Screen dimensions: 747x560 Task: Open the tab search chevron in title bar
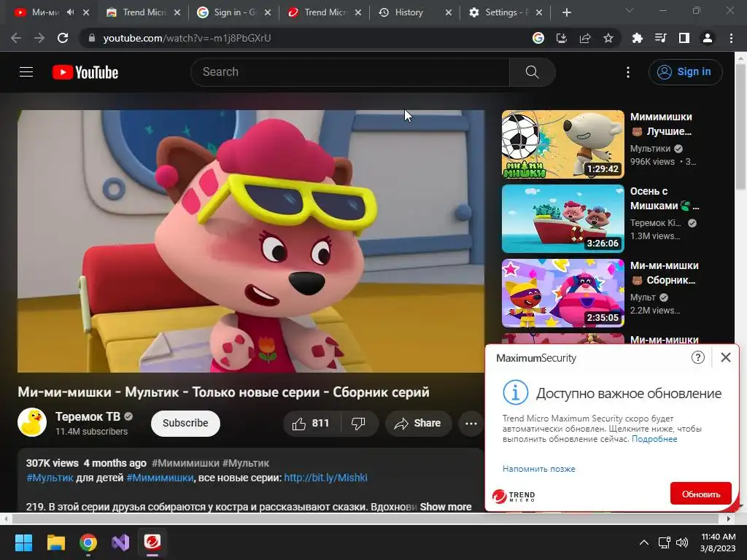click(x=630, y=10)
